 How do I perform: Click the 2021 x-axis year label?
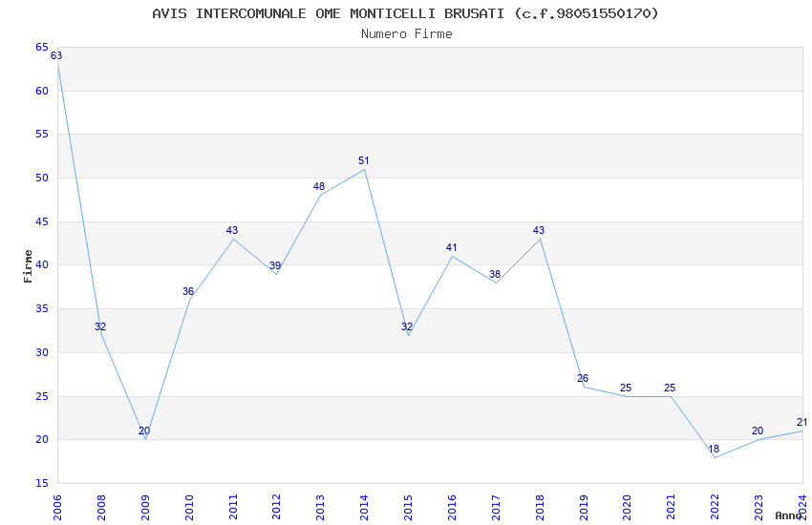coord(672,507)
